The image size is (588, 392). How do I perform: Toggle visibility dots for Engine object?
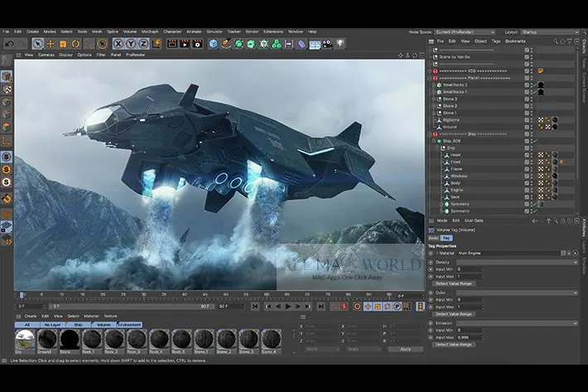(x=532, y=190)
